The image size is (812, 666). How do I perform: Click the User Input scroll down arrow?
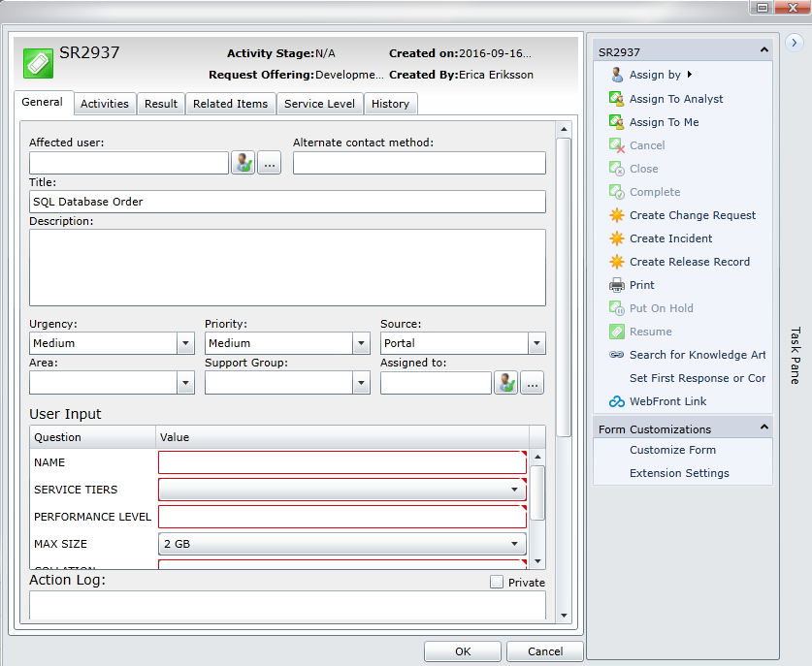tap(537, 561)
